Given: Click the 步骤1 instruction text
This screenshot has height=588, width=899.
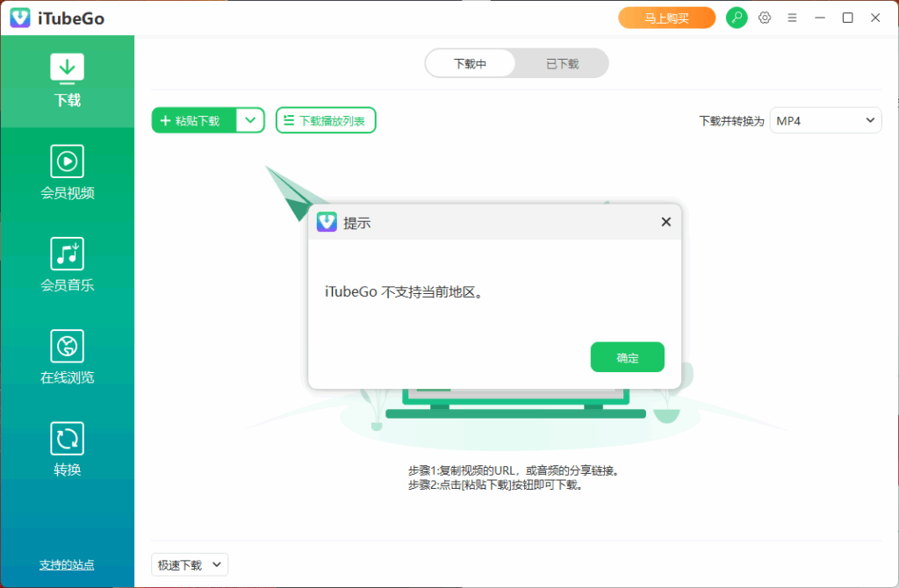Looking at the screenshot, I should tap(514, 470).
